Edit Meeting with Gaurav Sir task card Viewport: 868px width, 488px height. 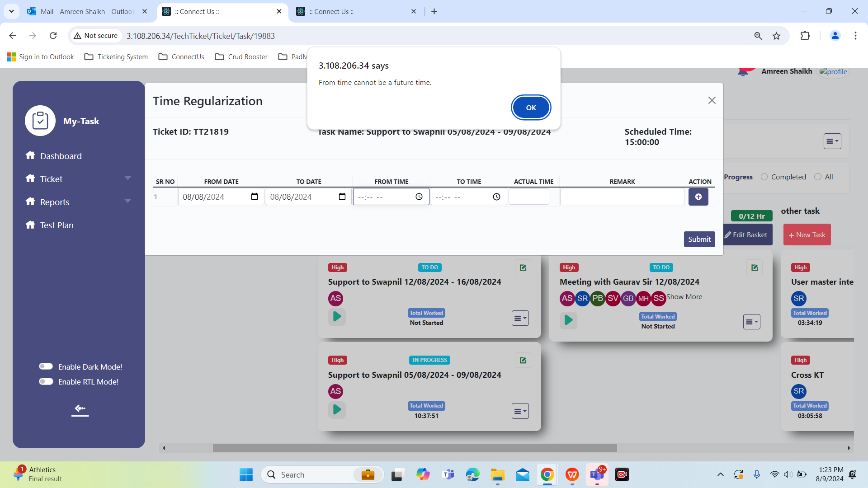coord(755,267)
